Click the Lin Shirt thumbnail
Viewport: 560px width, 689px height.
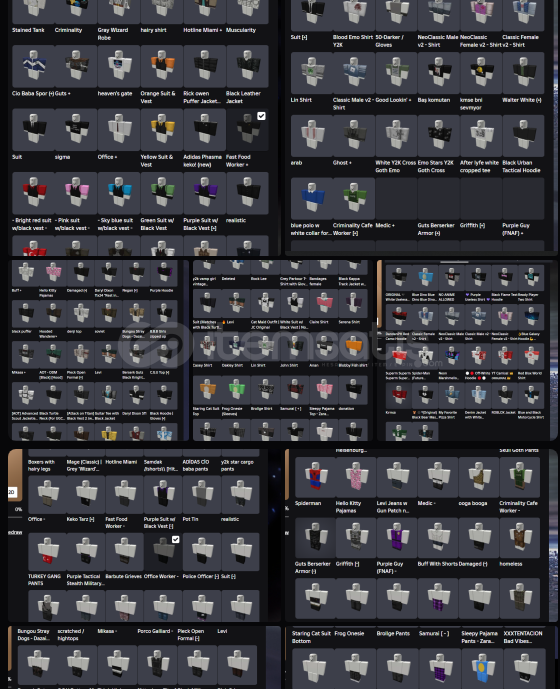[x=312, y=73]
